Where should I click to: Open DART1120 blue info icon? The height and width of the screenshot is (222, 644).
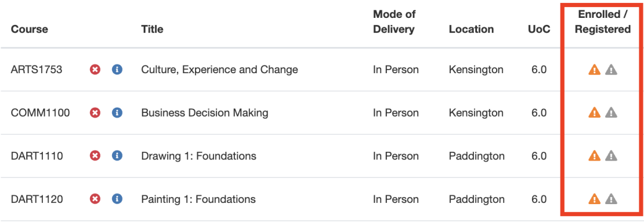click(117, 199)
